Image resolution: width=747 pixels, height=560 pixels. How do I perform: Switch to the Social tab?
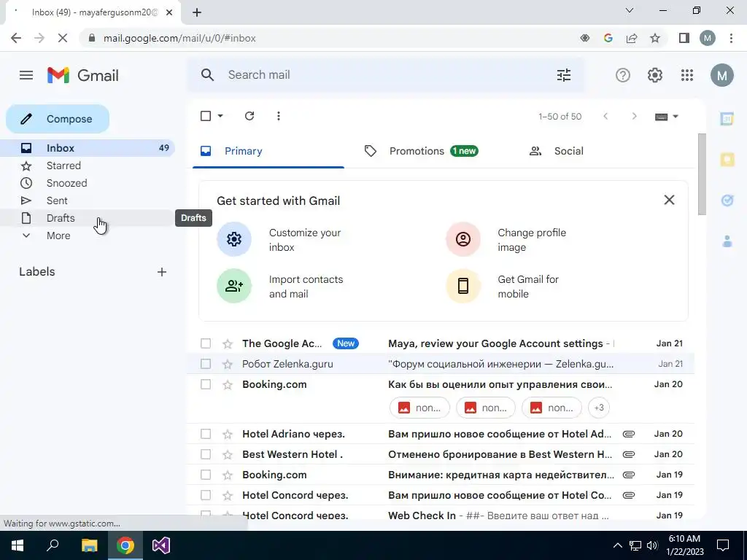557,152
